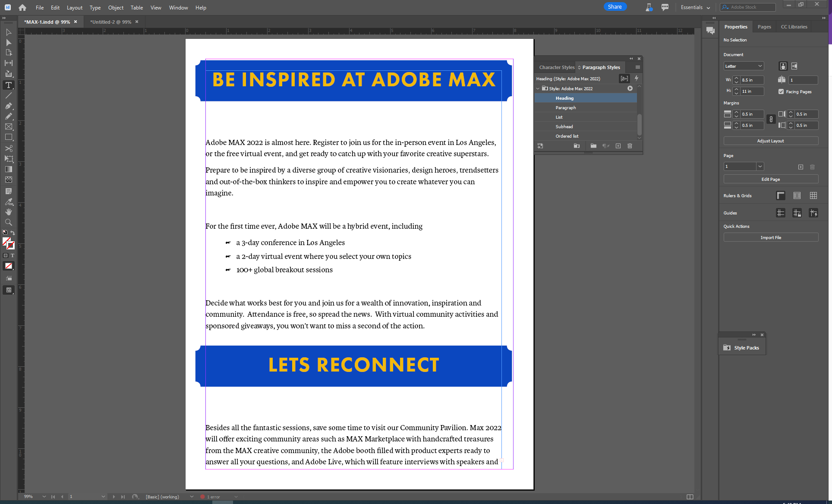Toggle Rulers visibility in Rulers & Grids
This screenshot has height=504, width=832.
780,195
